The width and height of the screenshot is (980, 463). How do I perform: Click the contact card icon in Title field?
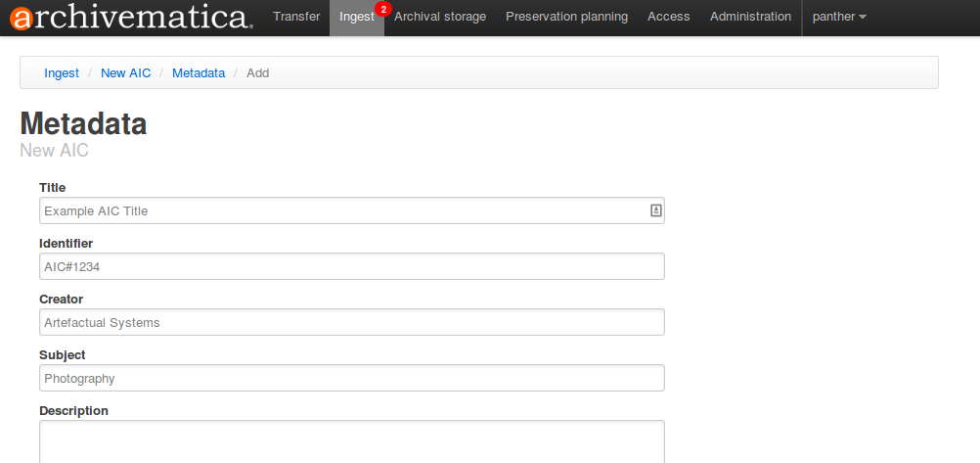[656, 210]
